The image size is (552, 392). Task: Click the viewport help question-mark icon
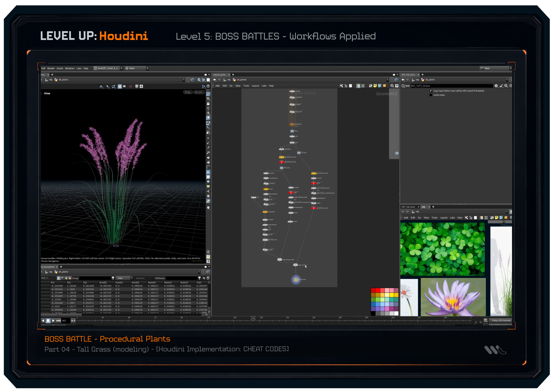(208, 86)
